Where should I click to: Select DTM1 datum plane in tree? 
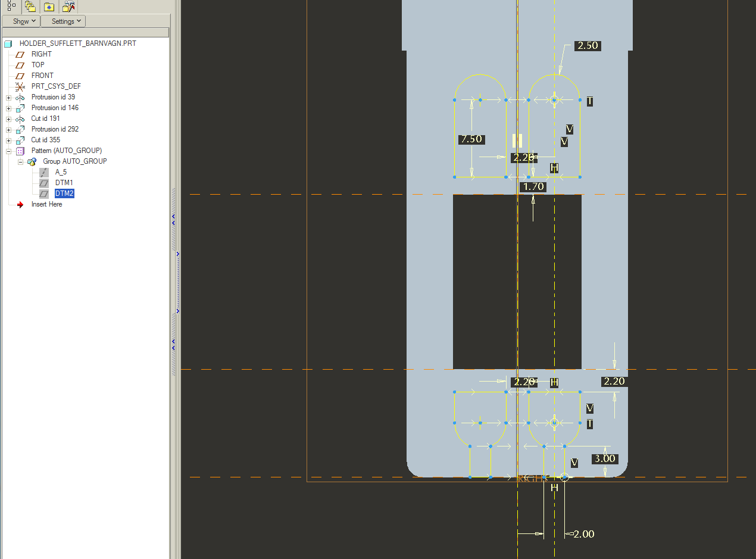(64, 183)
